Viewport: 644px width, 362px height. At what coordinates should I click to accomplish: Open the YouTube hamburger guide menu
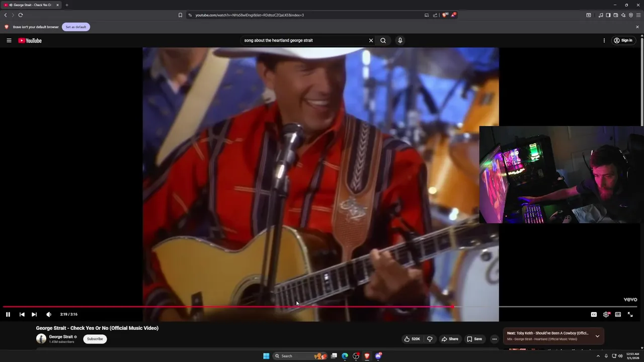(x=9, y=40)
